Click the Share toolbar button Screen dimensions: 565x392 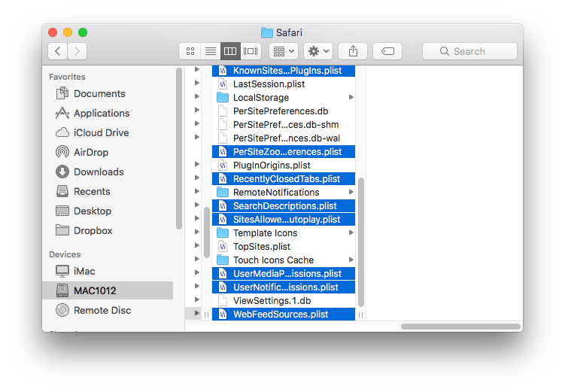point(353,51)
